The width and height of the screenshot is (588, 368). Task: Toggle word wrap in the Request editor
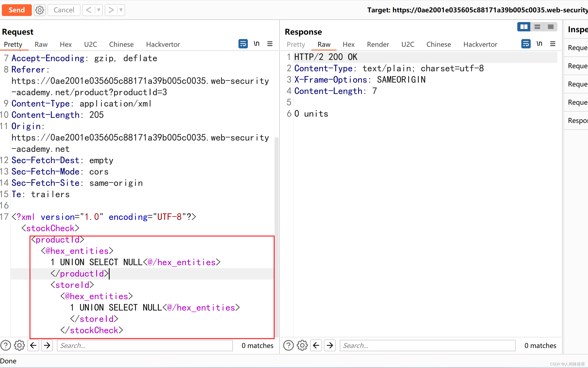coord(243,44)
